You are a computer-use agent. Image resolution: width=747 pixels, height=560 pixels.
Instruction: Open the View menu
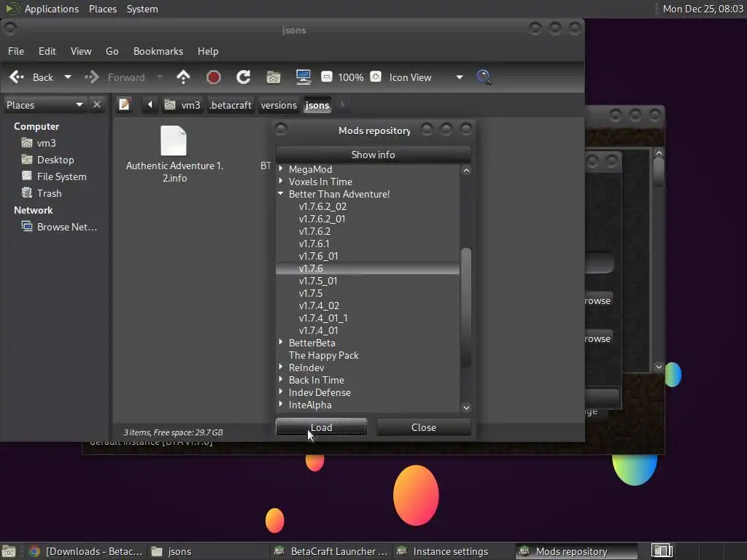pos(81,52)
